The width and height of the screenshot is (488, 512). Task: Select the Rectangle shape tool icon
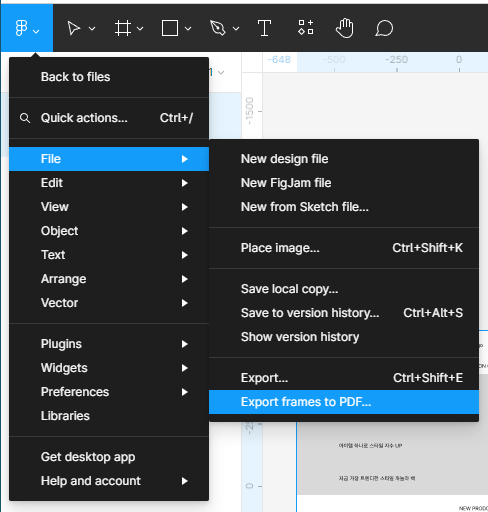click(170, 28)
